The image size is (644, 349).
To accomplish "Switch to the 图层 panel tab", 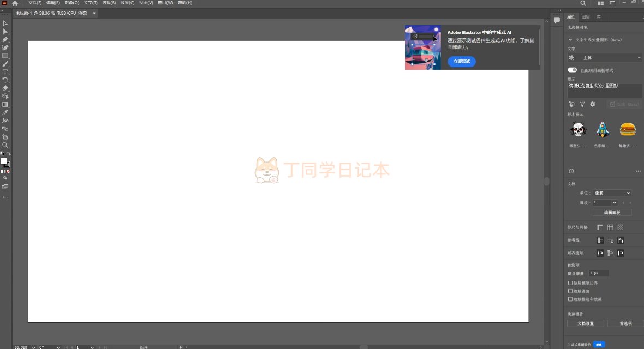I will point(586,17).
